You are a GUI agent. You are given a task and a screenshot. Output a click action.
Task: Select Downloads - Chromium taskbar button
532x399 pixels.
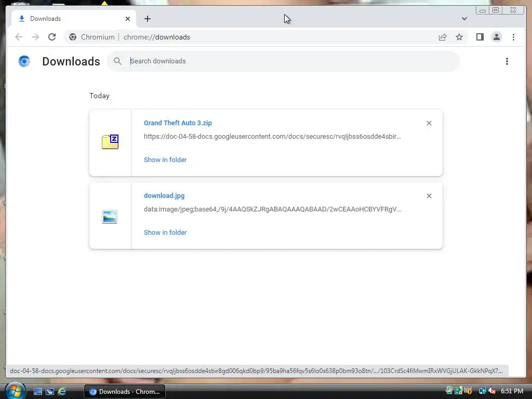click(x=125, y=392)
